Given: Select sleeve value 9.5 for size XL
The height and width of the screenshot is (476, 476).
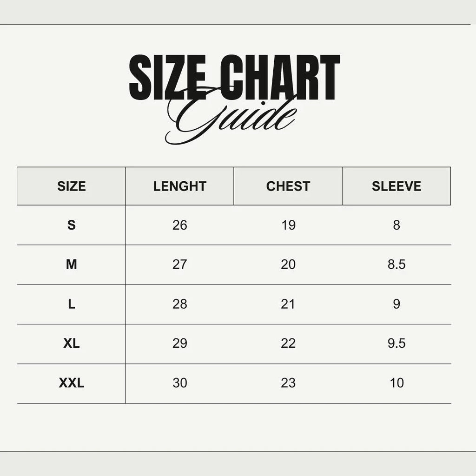Looking at the screenshot, I should [x=397, y=344].
